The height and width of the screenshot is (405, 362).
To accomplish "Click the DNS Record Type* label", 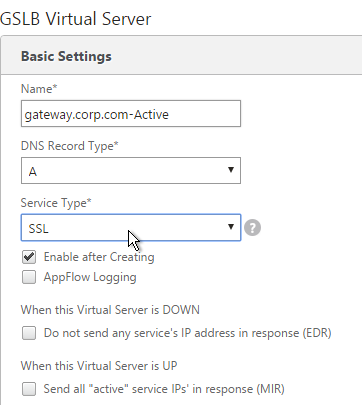I will (x=70, y=146).
